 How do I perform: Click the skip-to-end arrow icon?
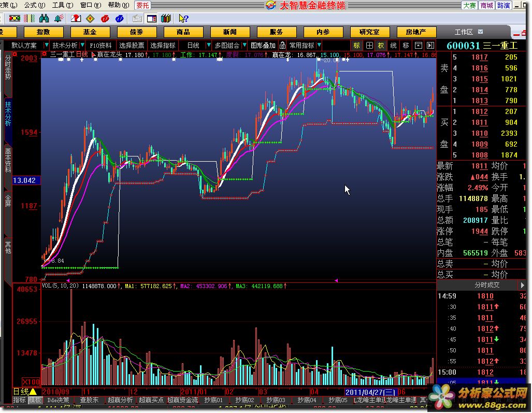430,45
